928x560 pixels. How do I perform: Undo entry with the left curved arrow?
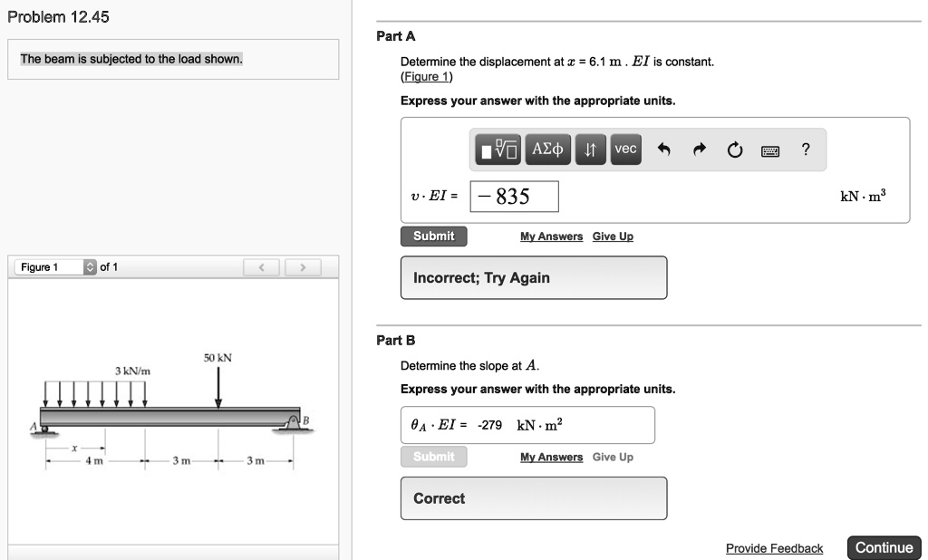click(662, 149)
